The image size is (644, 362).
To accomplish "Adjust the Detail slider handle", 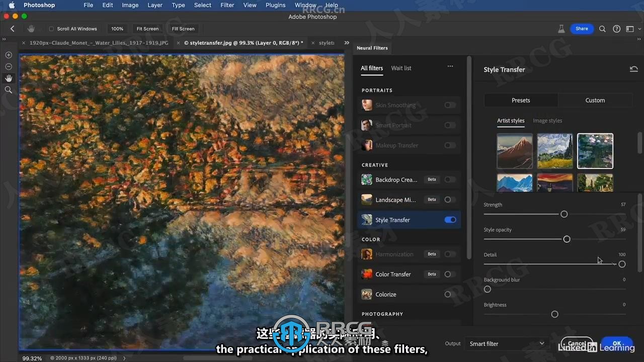I will (x=622, y=264).
